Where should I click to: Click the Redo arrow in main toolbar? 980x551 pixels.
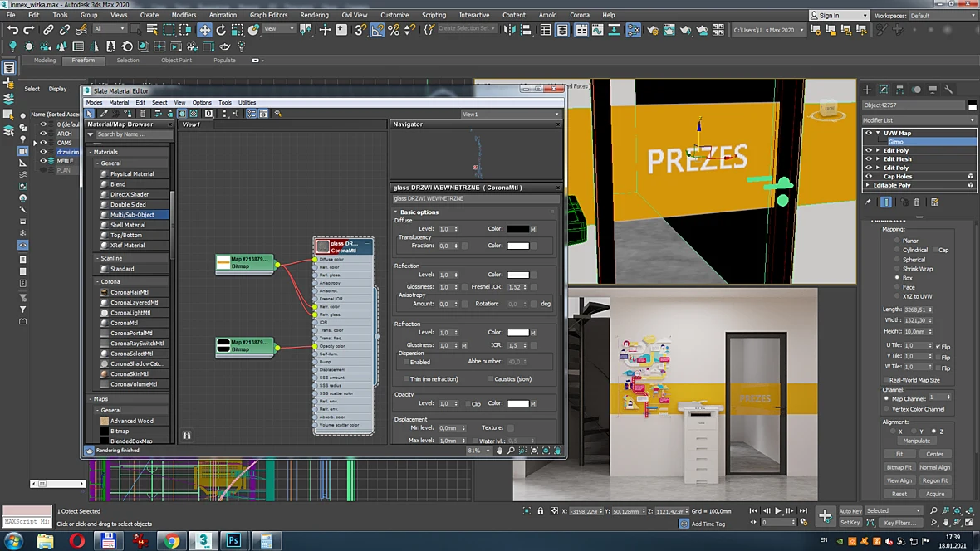click(29, 29)
